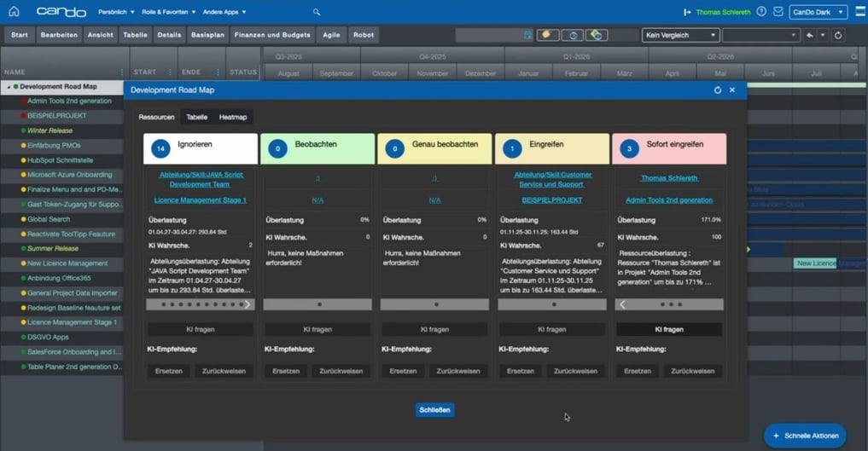Click the Schnelle Aktionen floating button
Viewport: 868px width, 451px height.
pyautogui.click(x=805, y=436)
